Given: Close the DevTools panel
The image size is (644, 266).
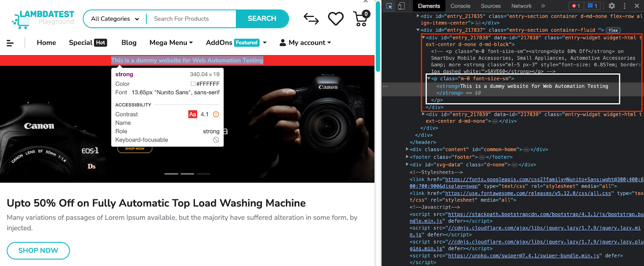Looking at the screenshot, I should pyautogui.click(x=637, y=6).
